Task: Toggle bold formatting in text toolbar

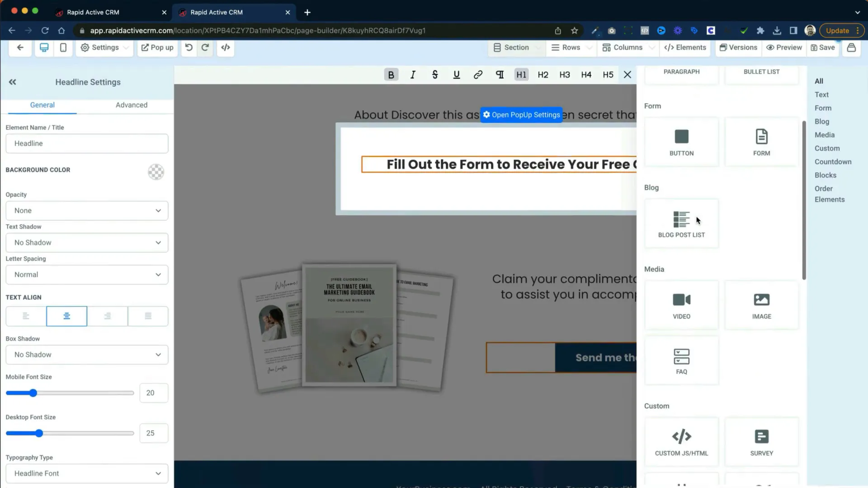Action: pyautogui.click(x=391, y=75)
